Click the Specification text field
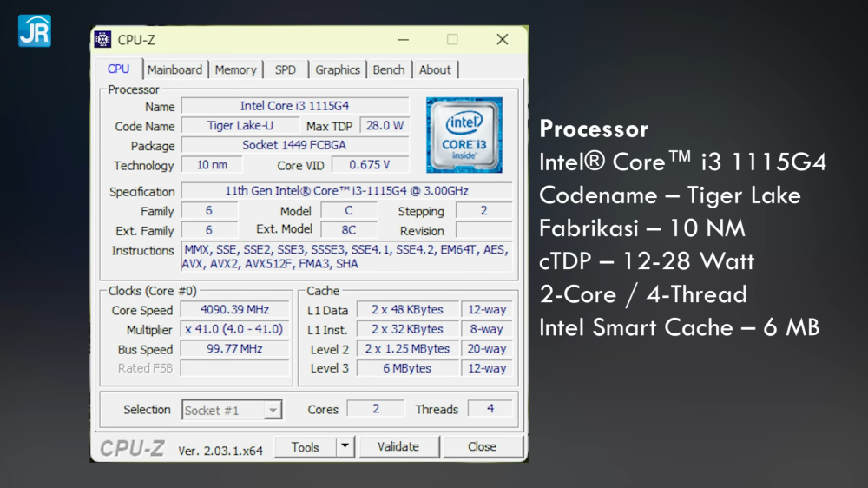The image size is (868, 488). [x=346, y=191]
